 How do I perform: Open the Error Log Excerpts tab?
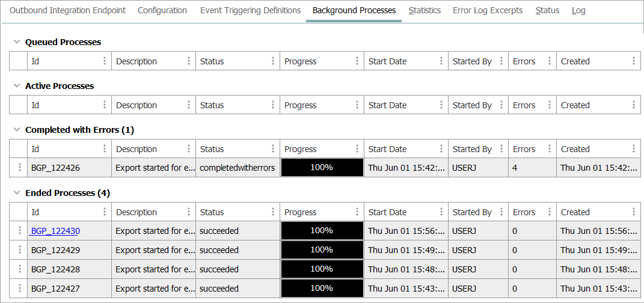pyautogui.click(x=488, y=10)
